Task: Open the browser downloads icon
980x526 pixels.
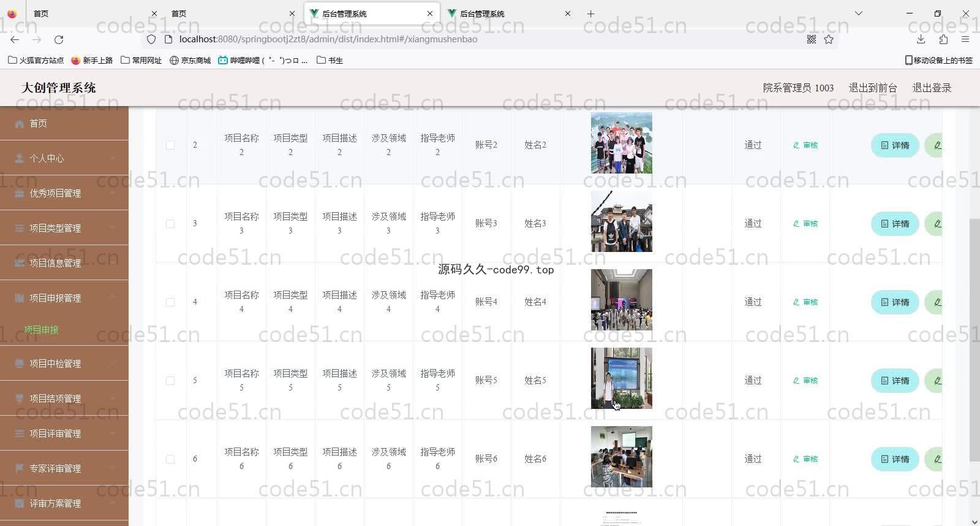Action: 921,39
